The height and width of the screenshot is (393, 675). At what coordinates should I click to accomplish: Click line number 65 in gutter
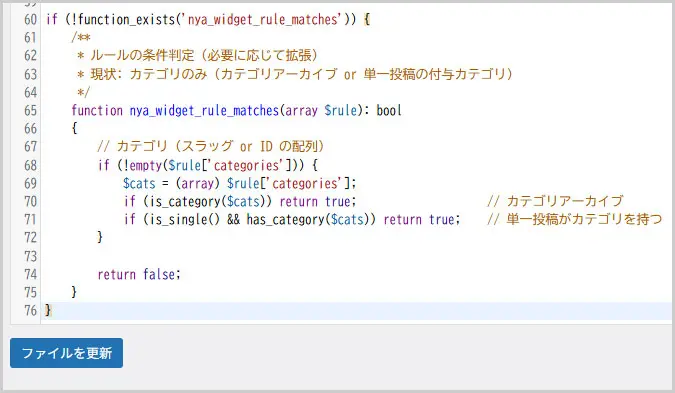pos(31,111)
